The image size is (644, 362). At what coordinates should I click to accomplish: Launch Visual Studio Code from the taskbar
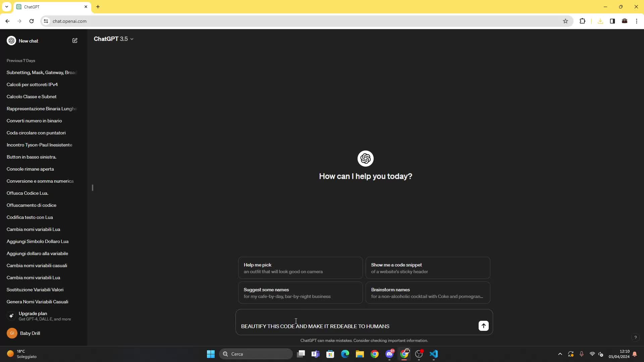[x=434, y=354]
